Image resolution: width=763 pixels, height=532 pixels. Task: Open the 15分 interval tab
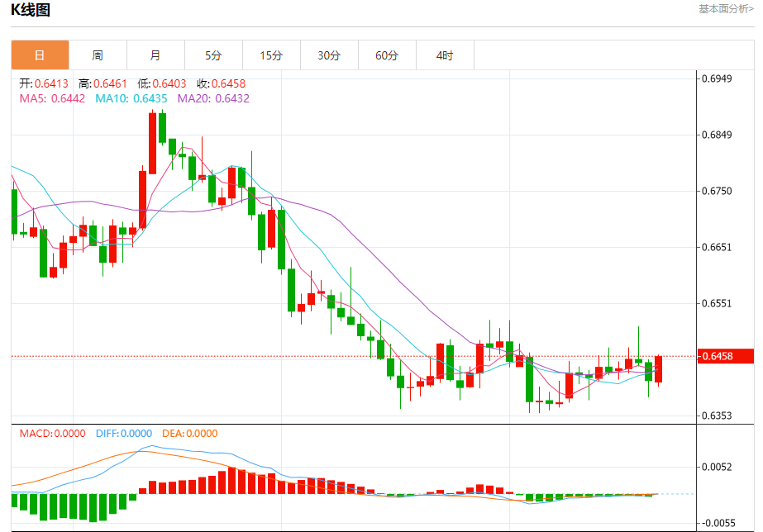(x=271, y=55)
